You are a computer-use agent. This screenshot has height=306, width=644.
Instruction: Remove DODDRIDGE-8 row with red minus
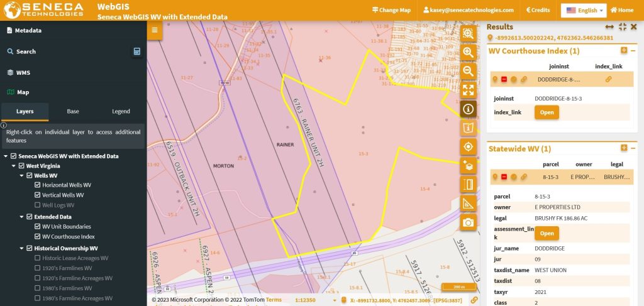pos(504,79)
